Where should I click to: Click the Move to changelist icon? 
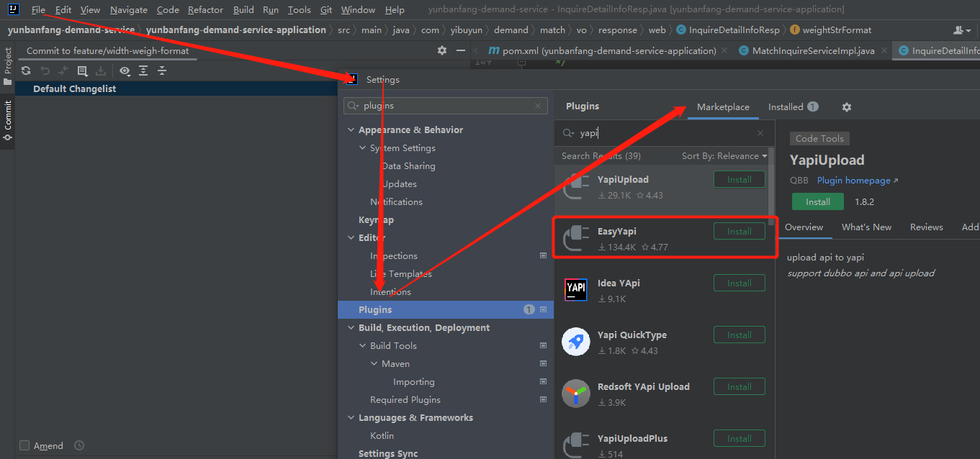pyautogui.click(x=63, y=71)
